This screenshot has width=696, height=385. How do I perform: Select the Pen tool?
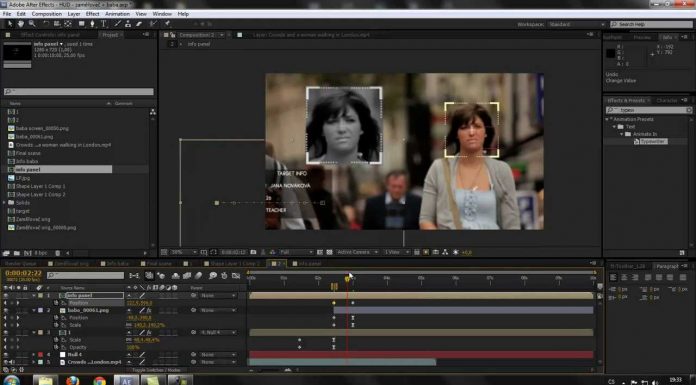coord(92,24)
